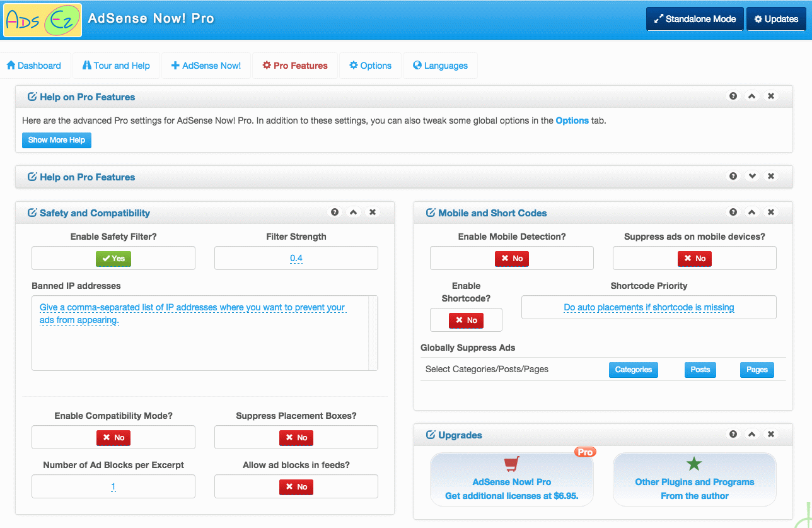The height and width of the screenshot is (528, 812).
Task: Click the green star icon for Other Plugins
Action: [x=694, y=464]
